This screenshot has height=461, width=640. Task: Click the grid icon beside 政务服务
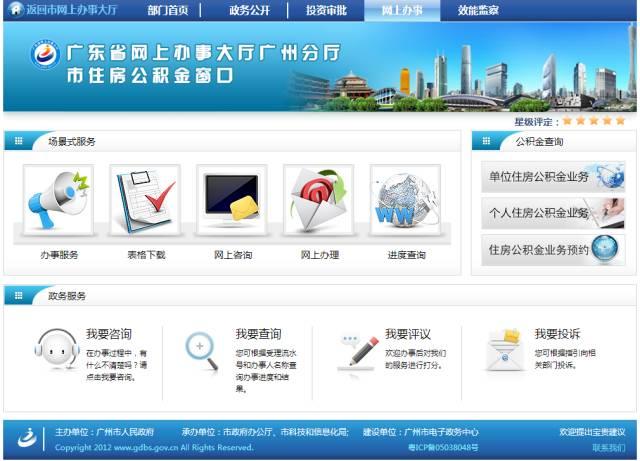18,296
